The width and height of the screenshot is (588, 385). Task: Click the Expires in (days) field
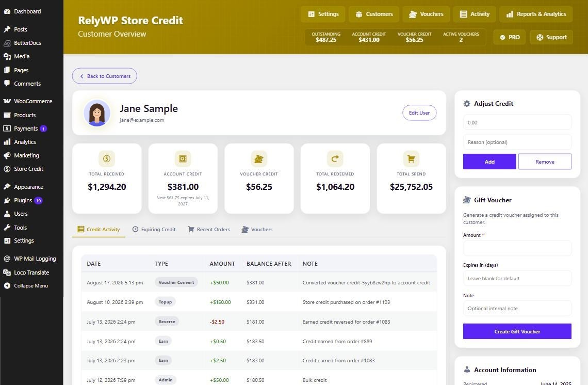click(x=517, y=279)
